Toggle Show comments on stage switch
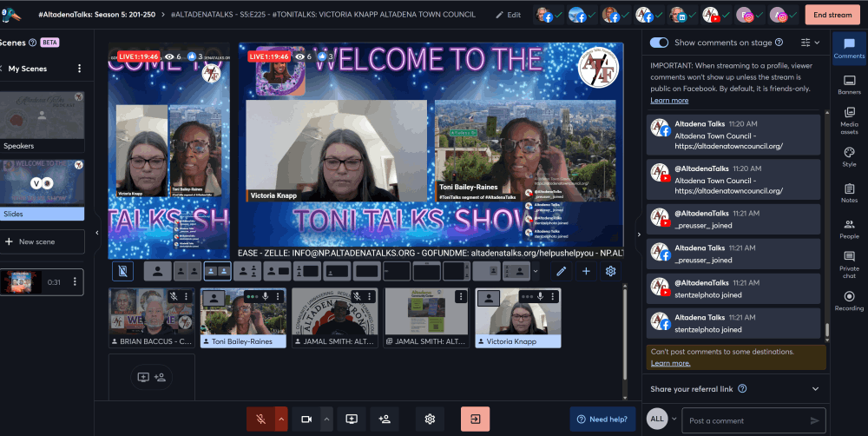 659,42
